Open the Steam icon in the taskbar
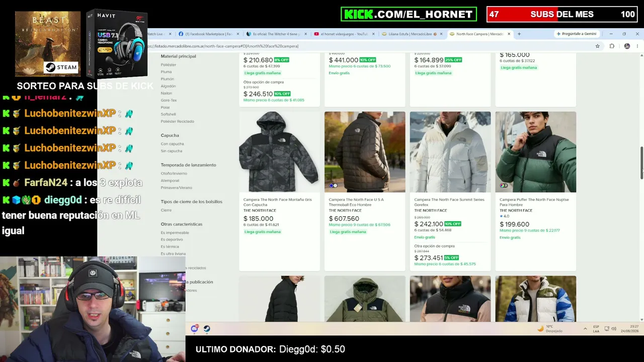The height and width of the screenshot is (362, 644). (206, 329)
